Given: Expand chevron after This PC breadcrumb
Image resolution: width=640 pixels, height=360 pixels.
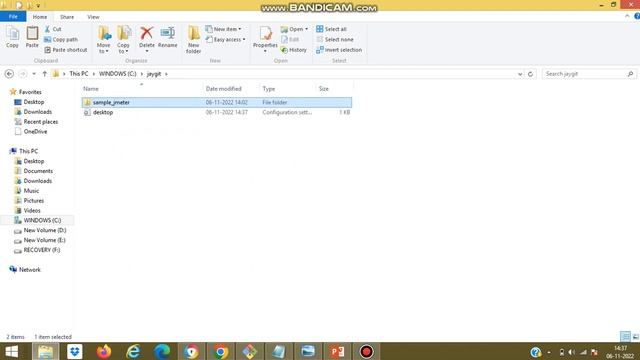Looking at the screenshot, I should coord(93,74).
